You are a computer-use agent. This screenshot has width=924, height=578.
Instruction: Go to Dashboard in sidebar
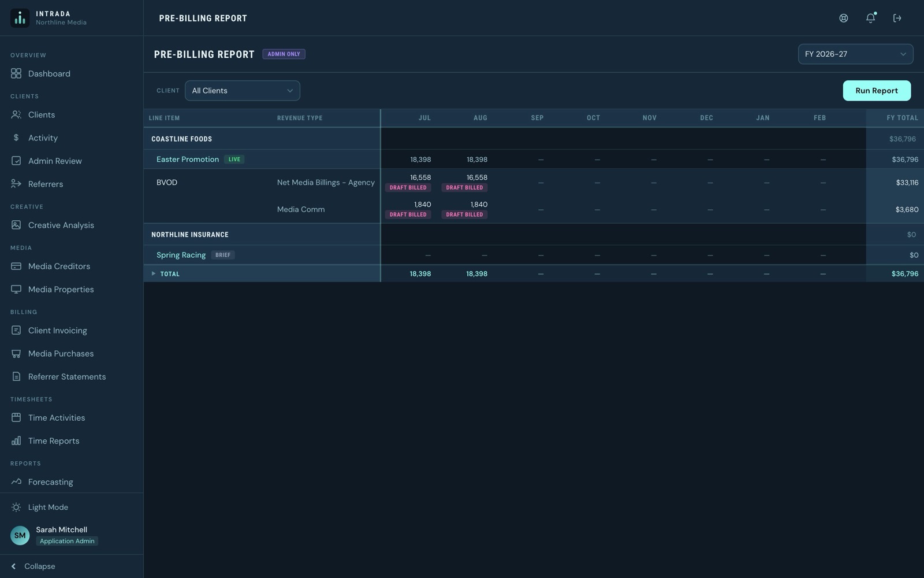coord(49,73)
